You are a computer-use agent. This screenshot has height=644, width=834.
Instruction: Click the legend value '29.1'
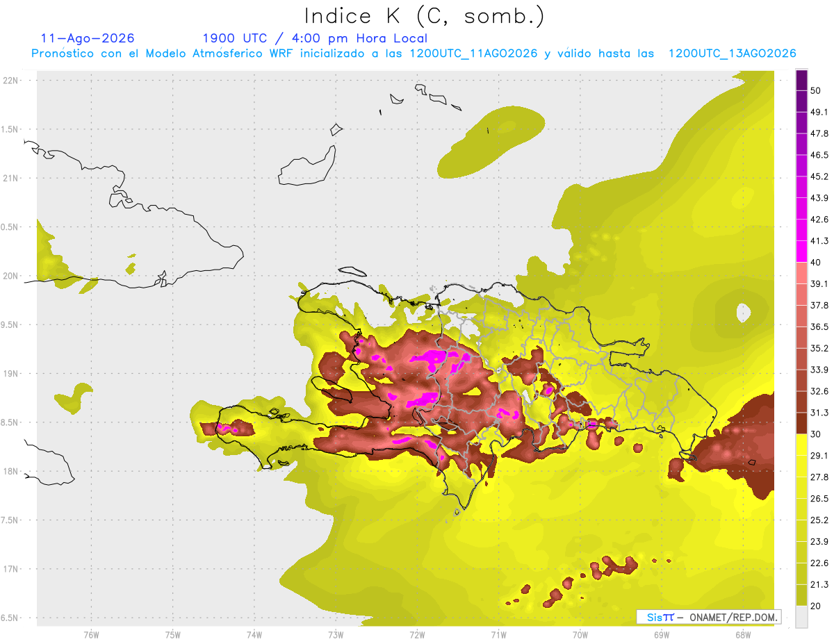pyautogui.click(x=819, y=456)
